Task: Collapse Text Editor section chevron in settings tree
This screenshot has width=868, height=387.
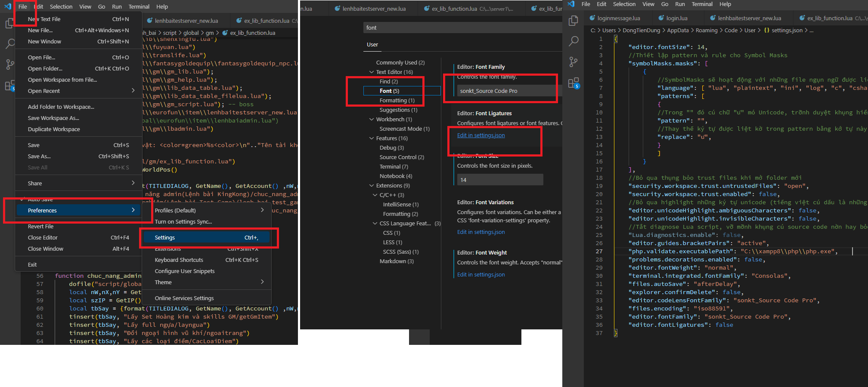Action: [x=372, y=72]
